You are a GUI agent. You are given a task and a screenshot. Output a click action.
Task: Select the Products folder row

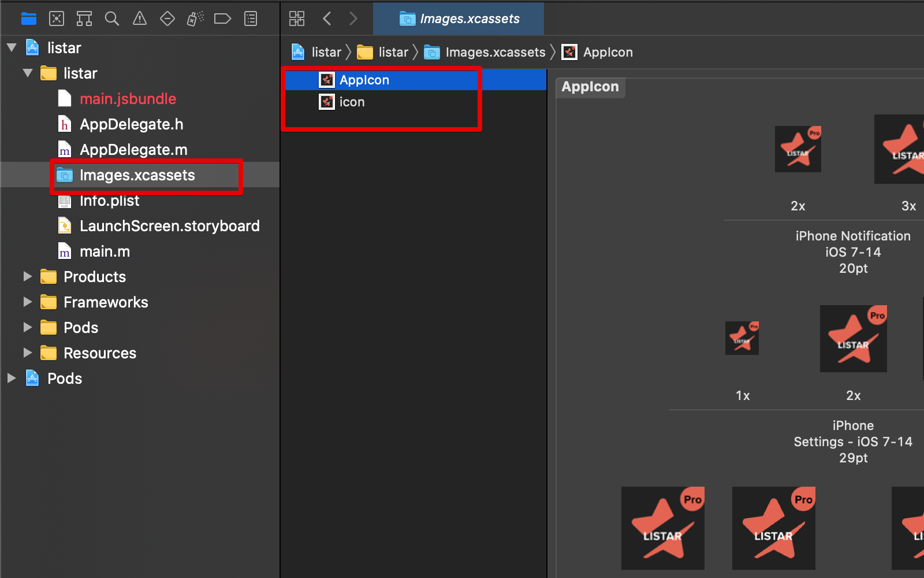tap(140, 277)
